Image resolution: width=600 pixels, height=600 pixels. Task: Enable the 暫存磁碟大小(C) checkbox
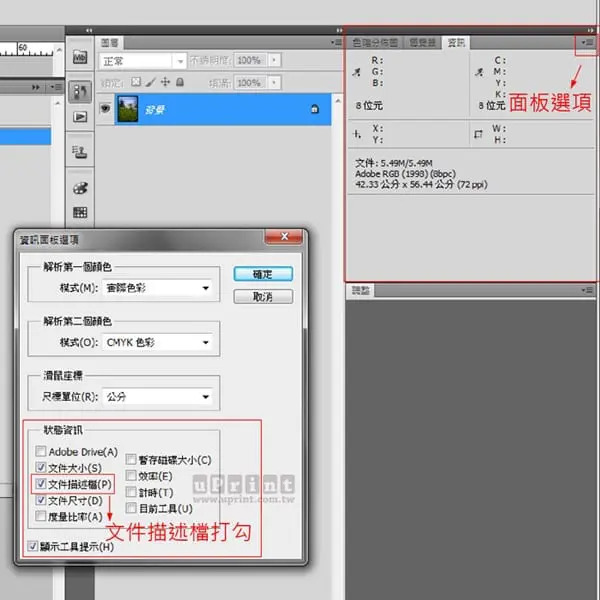pyautogui.click(x=131, y=459)
